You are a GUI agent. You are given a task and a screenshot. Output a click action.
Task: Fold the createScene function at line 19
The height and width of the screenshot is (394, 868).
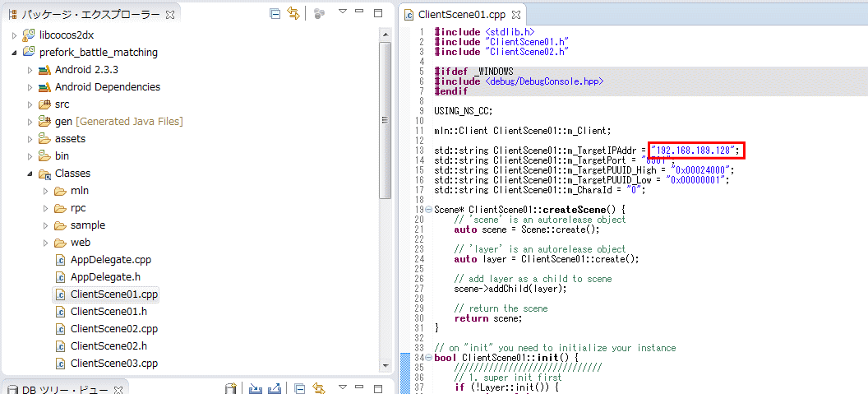coord(428,210)
